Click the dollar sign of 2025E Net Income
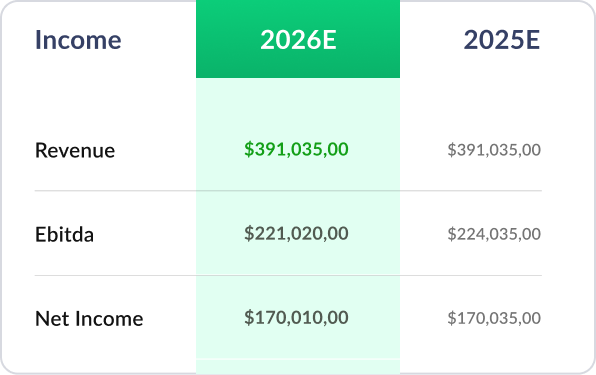Image resolution: width=596 pixels, height=375 pixels. click(x=451, y=318)
